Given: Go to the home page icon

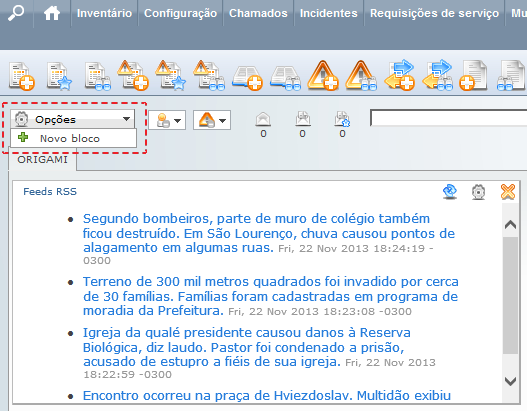Looking at the screenshot, I should tap(52, 13).
